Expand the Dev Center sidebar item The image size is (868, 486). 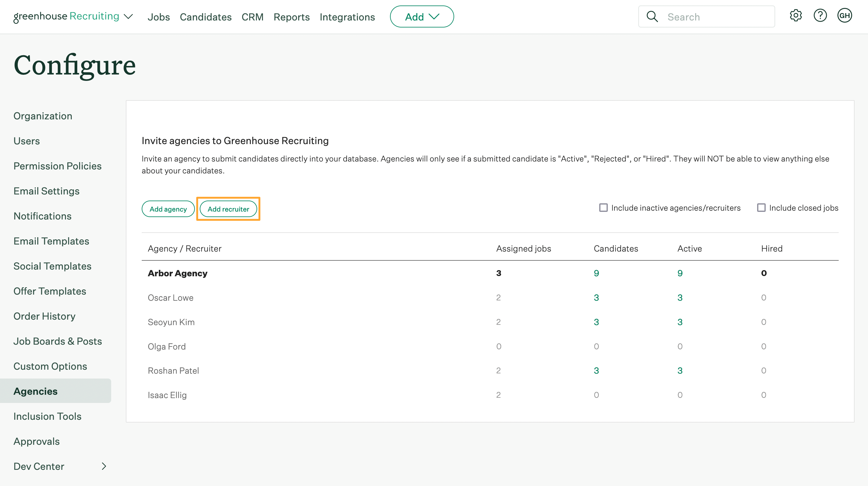tap(103, 466)
